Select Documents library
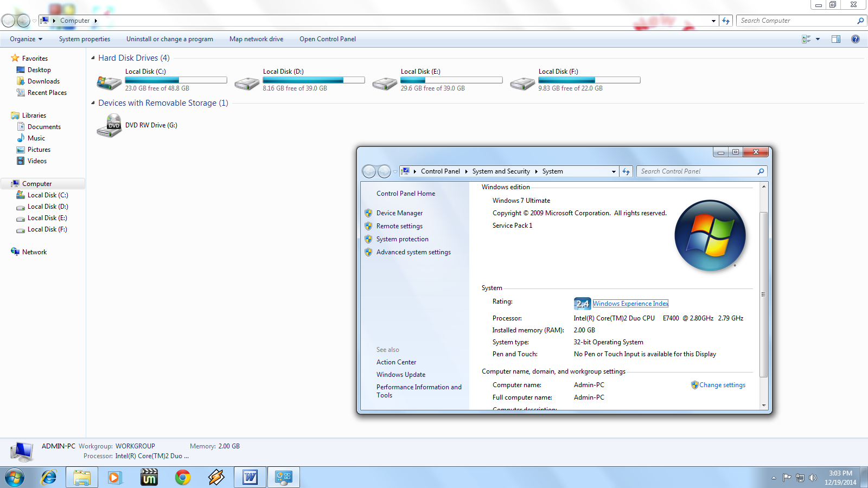Image resolution: width=868 pixels, height=488 pixels. click(x=44, y=127)
